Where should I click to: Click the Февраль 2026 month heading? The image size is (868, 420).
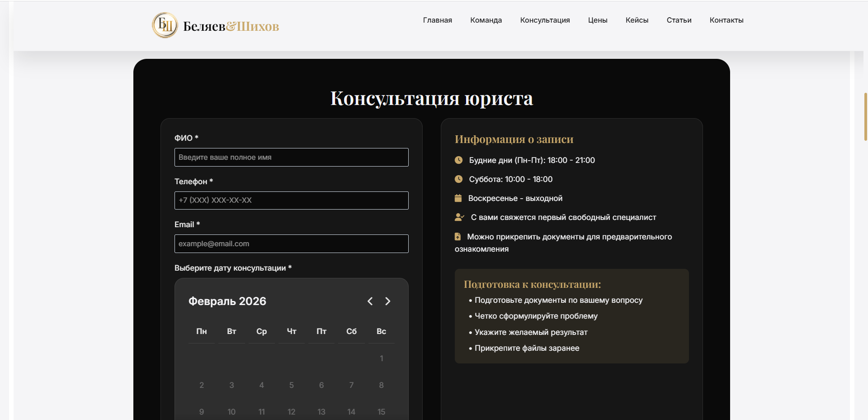tap(227, 301)
